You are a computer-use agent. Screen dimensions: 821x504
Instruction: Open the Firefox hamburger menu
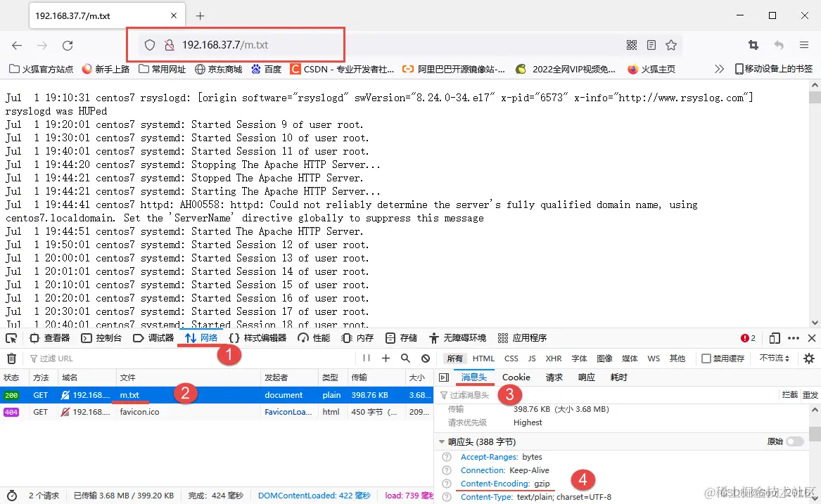tap(804, 45)
